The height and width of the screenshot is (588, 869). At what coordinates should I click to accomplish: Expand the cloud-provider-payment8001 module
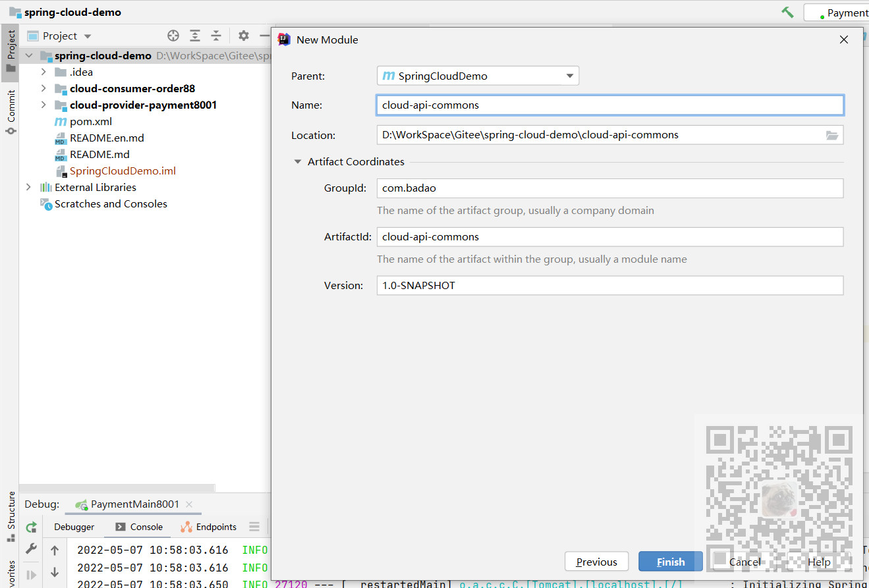[x=43, y=105]
